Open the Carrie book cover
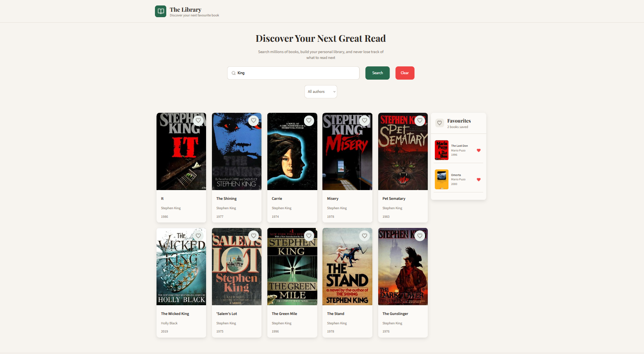Image resolution: width=644 pixels, height=354 pixels. 292,151
